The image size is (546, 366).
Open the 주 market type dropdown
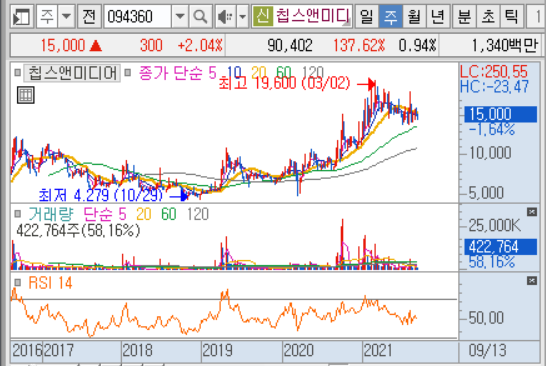tap(66, 16)
